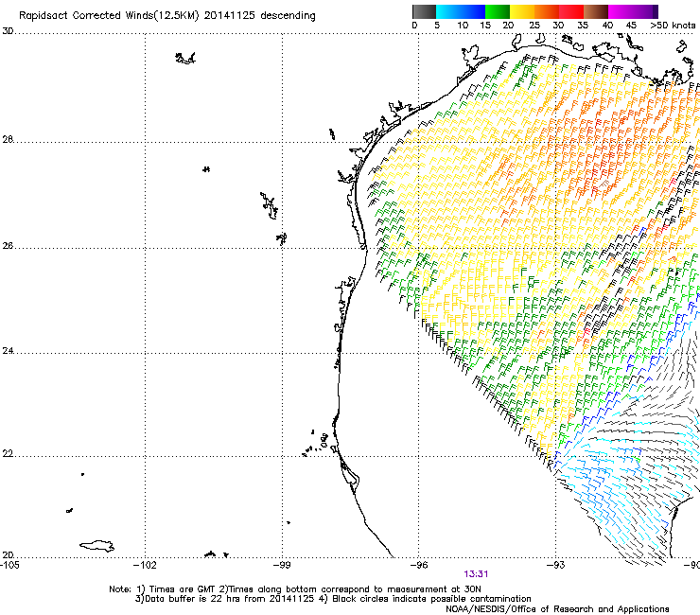Click the gray 0-5 knots legend segment
Screen dimensions: 700x615
pyautogui.click(x=424, y=11)
